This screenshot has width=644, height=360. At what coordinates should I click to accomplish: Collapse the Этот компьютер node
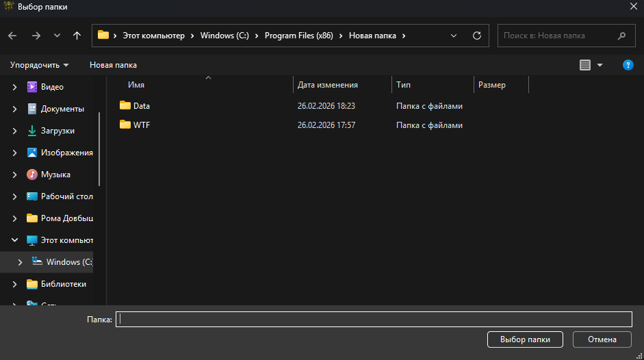click(x=15, y=240)
